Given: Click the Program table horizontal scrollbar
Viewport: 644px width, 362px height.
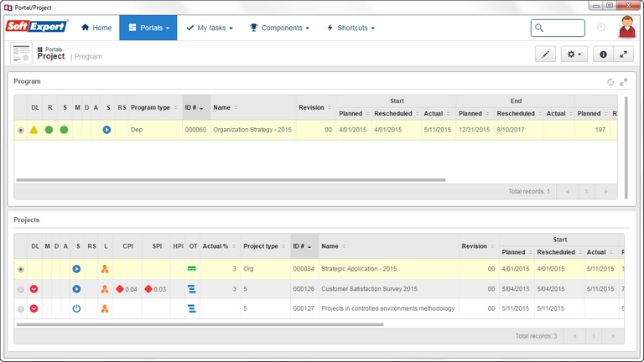Looking at the screenshot, I should click(x=231, y=180).
